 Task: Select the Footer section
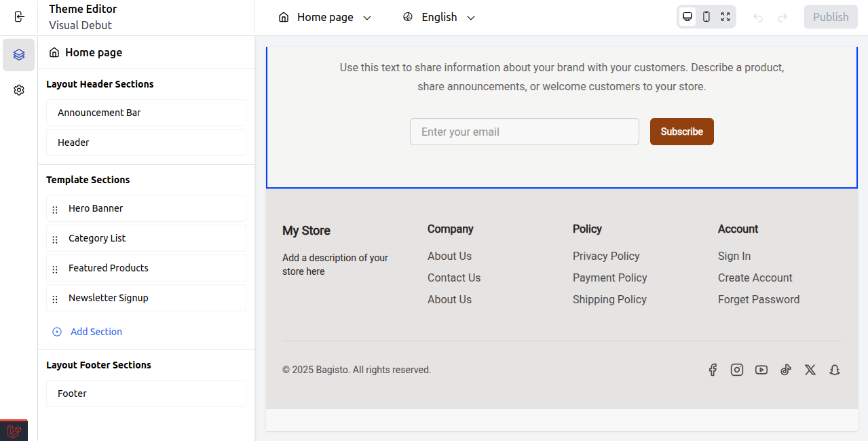(146, 394)
